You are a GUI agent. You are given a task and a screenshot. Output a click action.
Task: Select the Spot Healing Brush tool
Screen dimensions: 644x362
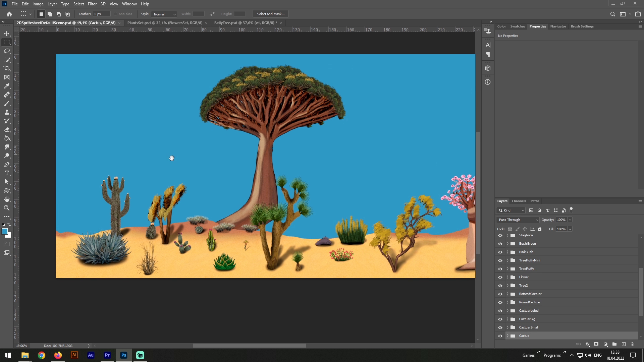(x=7, y=95)
